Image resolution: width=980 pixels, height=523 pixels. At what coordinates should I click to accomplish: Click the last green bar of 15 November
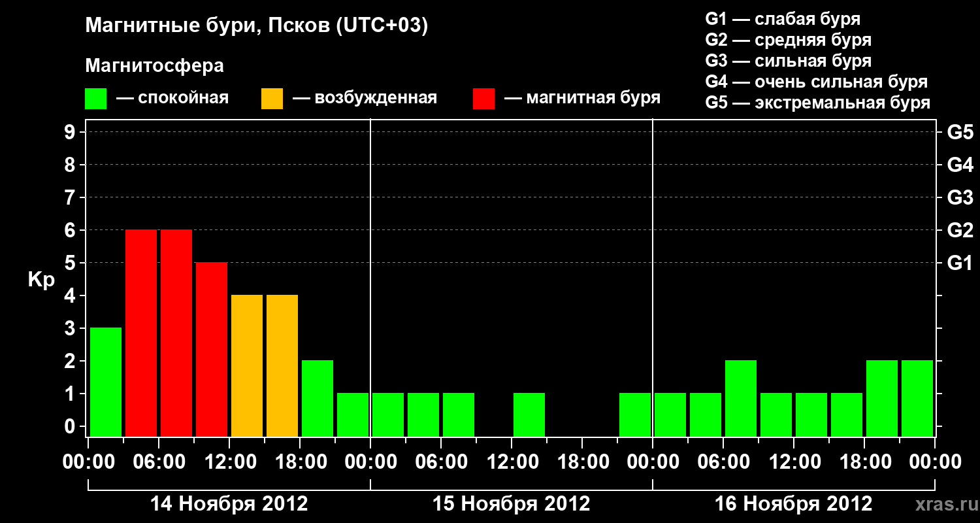(x=635, y=414)
